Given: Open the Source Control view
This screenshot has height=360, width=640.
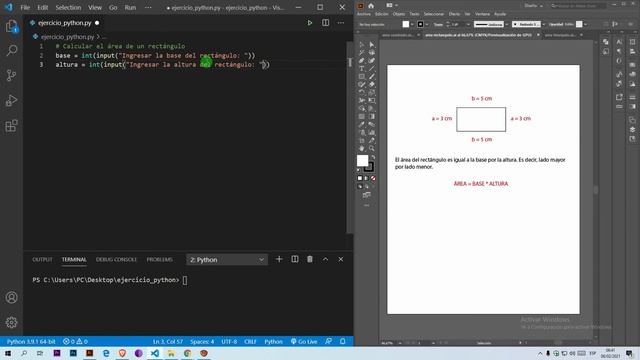Looking at the screenshot, I should tap(11, 76).
